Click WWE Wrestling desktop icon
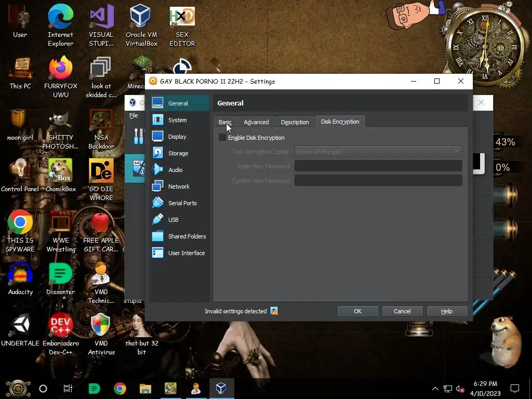The width and height of the screenshot is (532, 399). 60,231
